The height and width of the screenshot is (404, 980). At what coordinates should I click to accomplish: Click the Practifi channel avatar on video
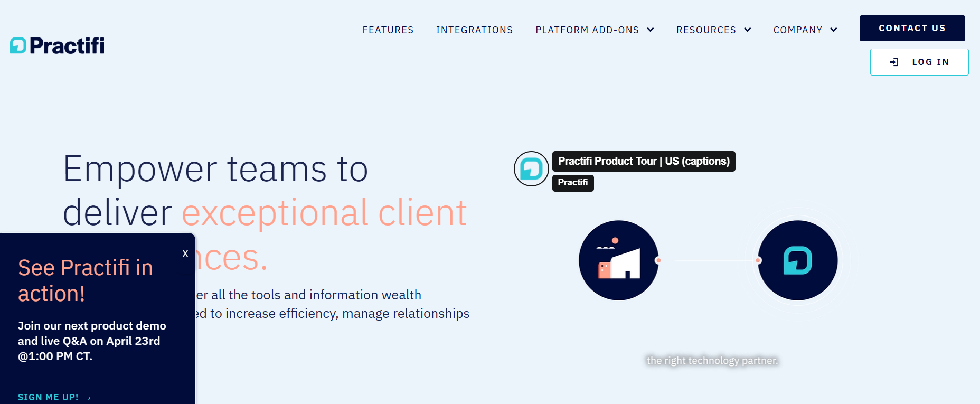pos(531,169)
